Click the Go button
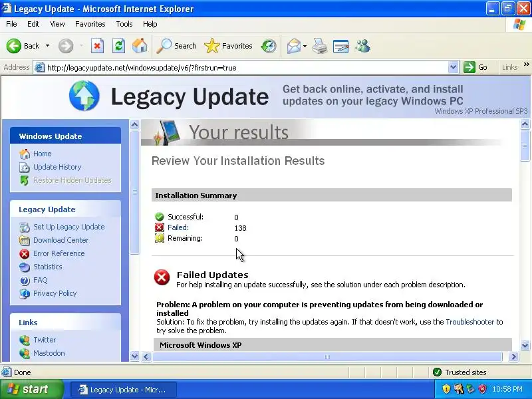 click(475, 67)
